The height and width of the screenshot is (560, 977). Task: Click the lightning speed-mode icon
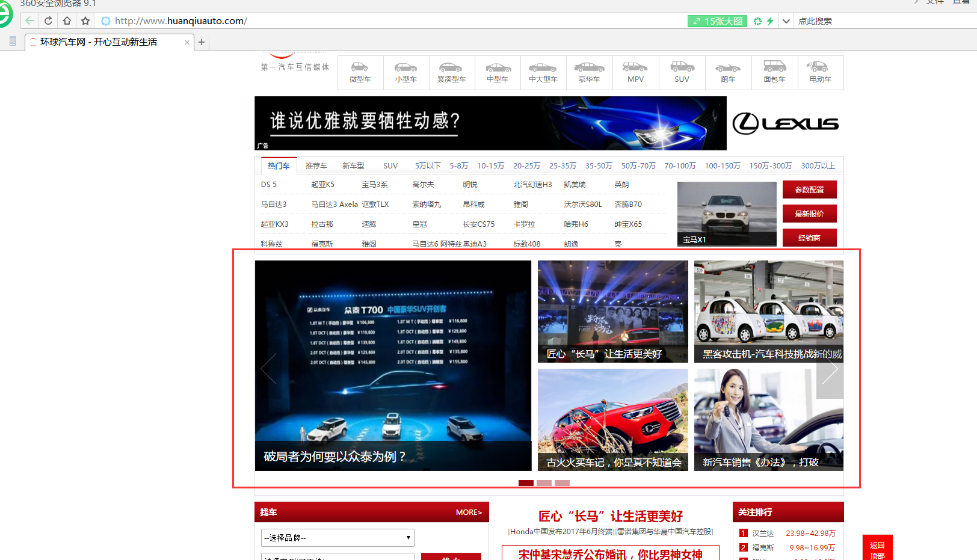pos(770,21)
